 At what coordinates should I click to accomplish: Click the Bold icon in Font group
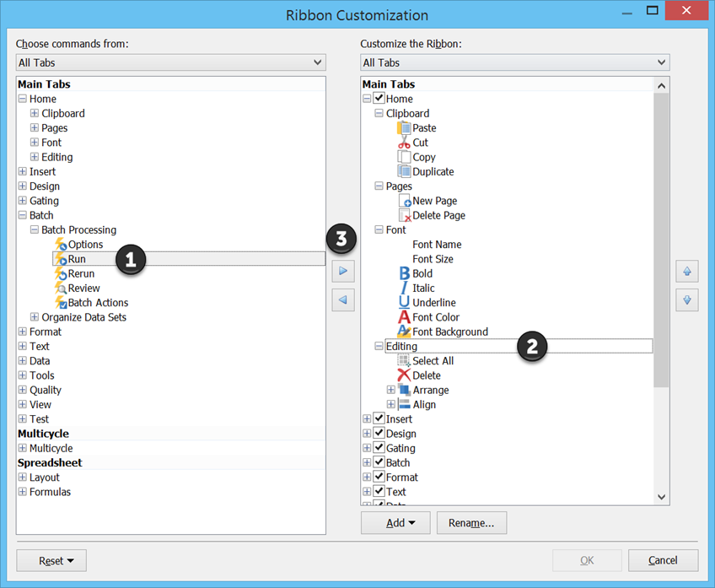404,273
